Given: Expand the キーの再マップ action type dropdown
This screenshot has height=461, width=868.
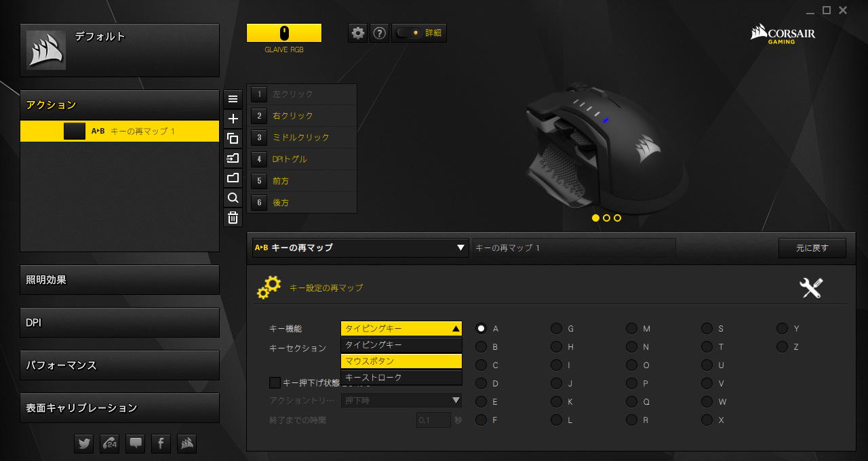Looking at the screenshot, I should pyautogui.click(x=360, y=248).
